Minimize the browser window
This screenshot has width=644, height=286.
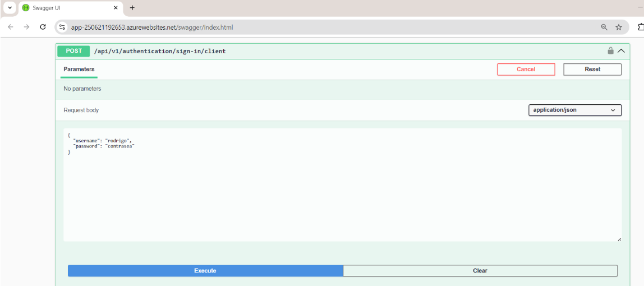point(640,8)
